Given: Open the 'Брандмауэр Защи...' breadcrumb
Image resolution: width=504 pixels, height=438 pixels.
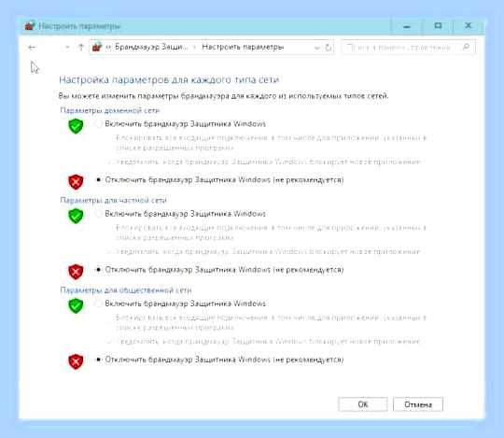Looking at the screenshot, I should coord(151,47).
